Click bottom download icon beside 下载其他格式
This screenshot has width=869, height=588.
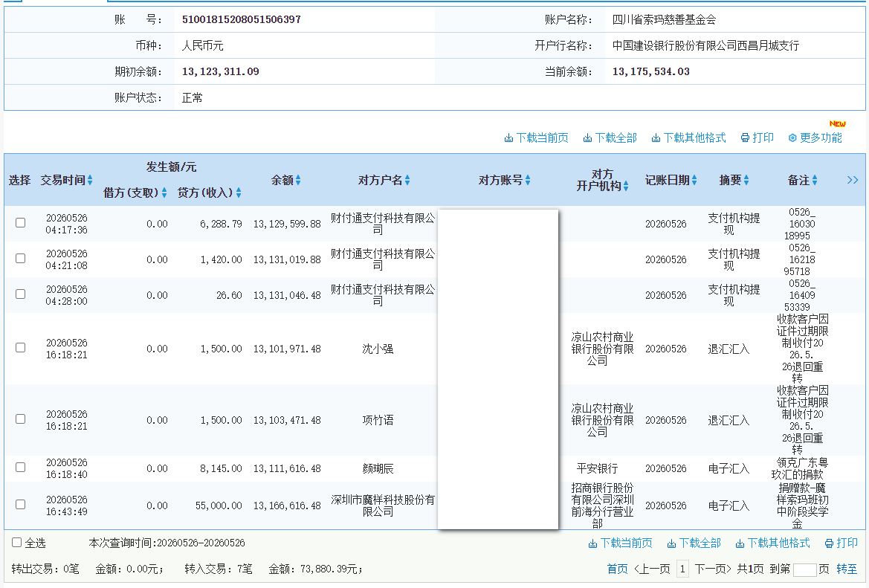(x=740, y=543)
